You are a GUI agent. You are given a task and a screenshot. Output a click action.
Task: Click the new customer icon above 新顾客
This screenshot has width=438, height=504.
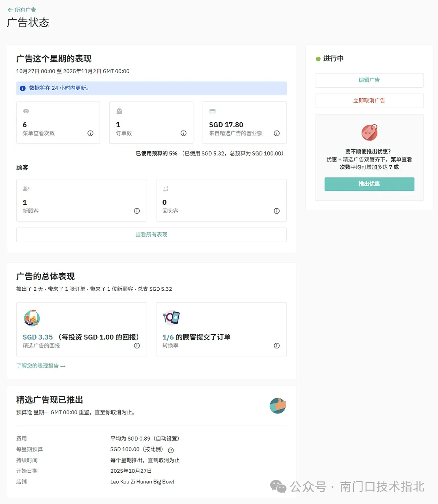(x=26, y=189)
